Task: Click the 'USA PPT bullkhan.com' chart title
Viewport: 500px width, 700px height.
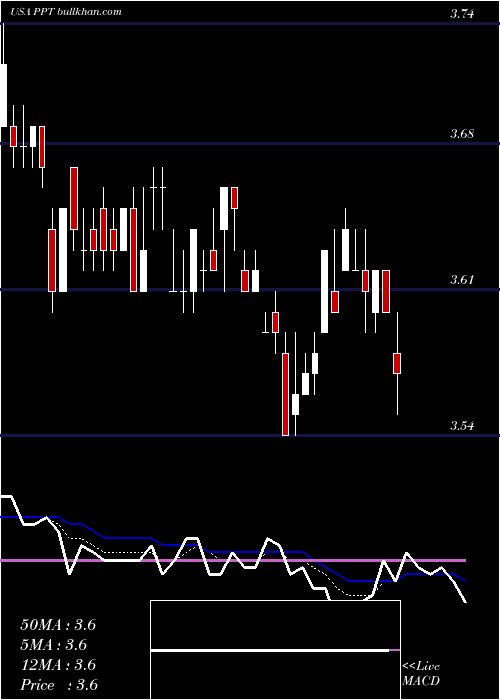Action: point(65,12)
